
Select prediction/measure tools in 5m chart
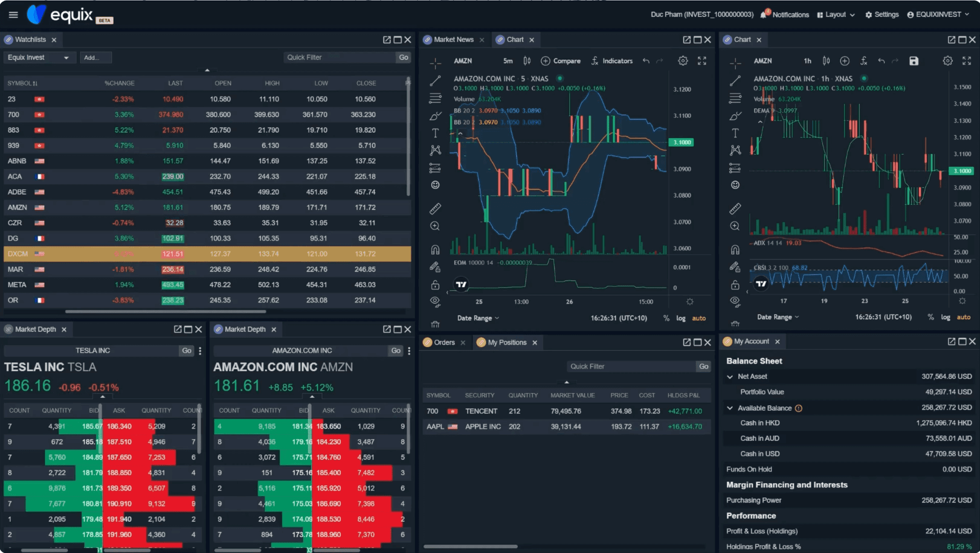[435, 168]
